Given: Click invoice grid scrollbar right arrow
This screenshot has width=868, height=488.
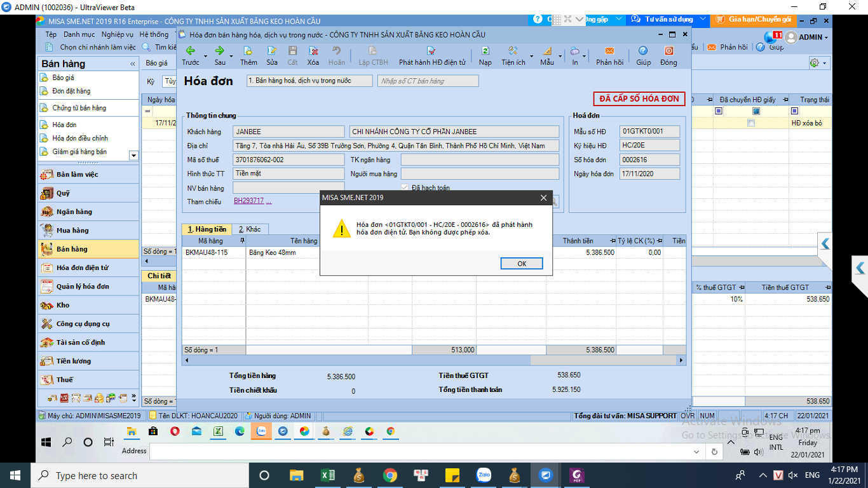Looking at the screenshot, I should click(681, 360).
